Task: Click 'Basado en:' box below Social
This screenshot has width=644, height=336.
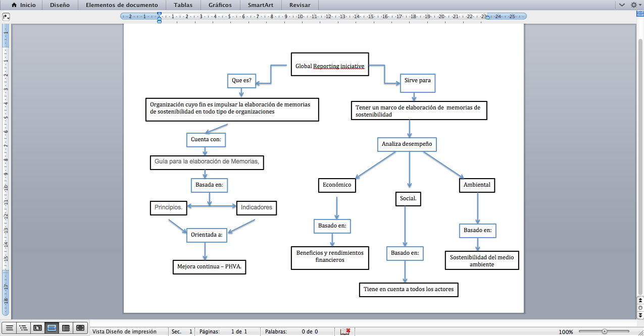Action: 405,253
